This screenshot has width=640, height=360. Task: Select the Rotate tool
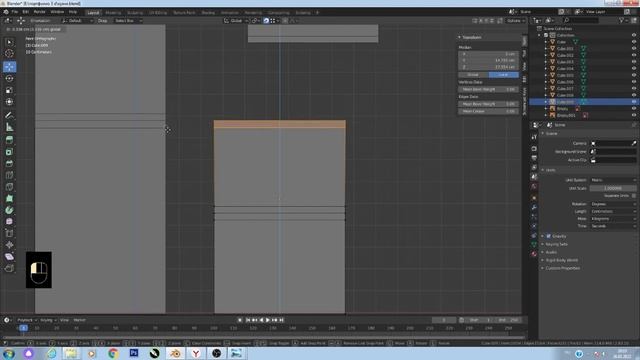point(9,78)
